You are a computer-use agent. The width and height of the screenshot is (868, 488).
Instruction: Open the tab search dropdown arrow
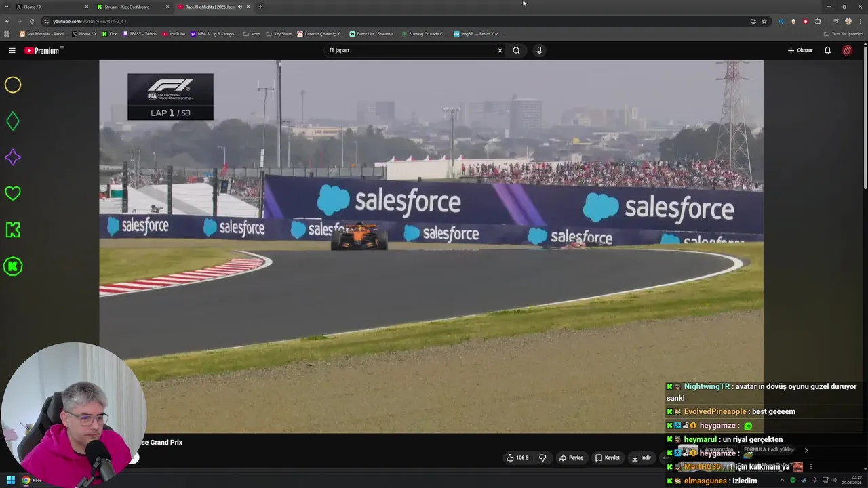7,7
